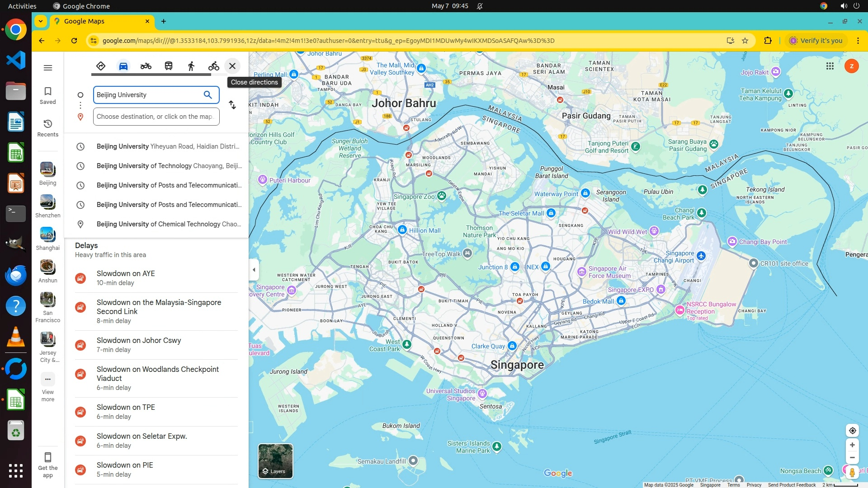The width and height of the screenshot is (868, 488).
Task: Close the directions panel
Action: (232, 66)
